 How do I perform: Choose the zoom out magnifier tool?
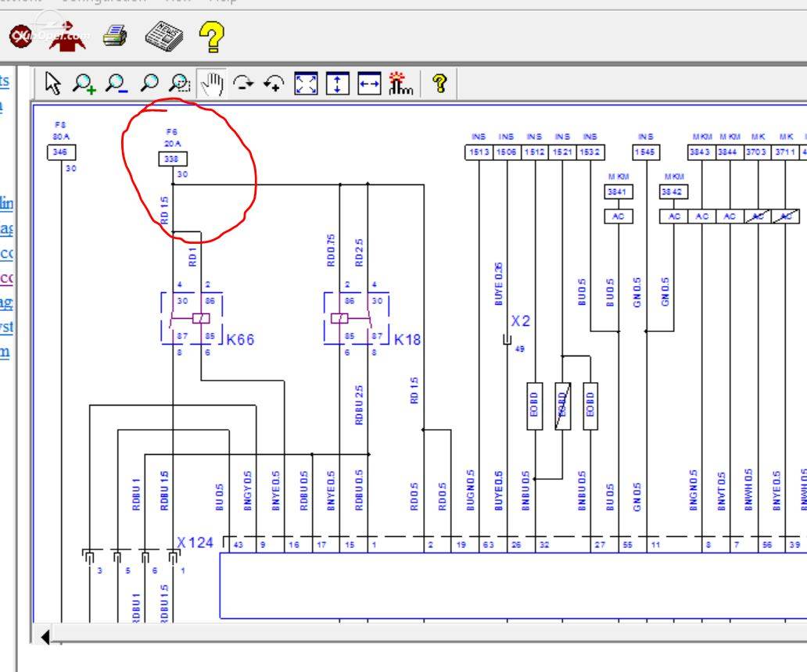pos(117,84)
